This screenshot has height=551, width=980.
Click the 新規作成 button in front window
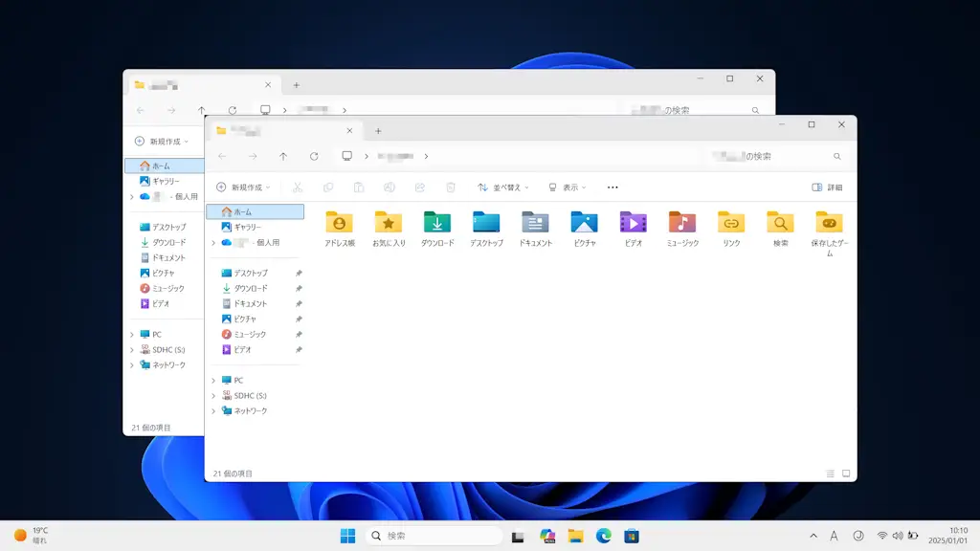tap(243, 187)
